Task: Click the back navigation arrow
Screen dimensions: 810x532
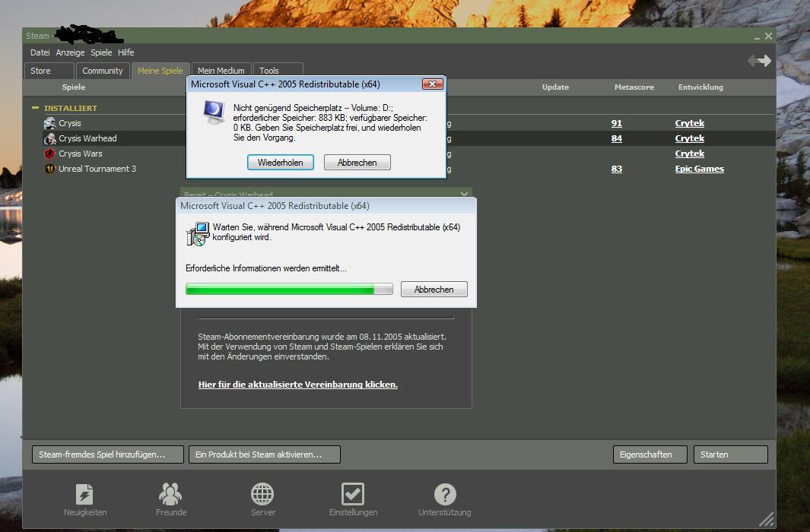Action: pyautogui.click(x=751, y=61)
